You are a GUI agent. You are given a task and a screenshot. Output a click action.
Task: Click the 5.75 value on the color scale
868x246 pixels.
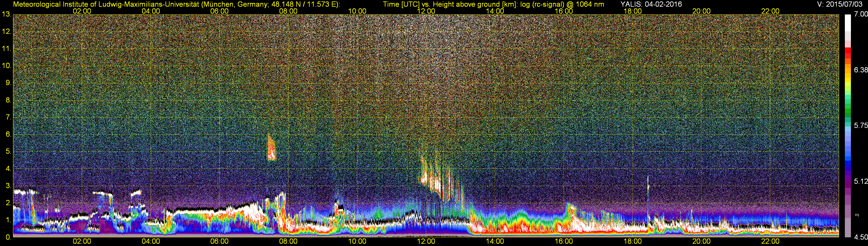tap(860, 125)
